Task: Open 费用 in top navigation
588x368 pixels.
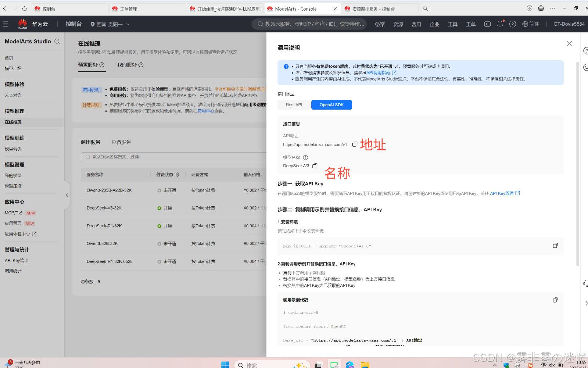Action: tap(416, 24)
